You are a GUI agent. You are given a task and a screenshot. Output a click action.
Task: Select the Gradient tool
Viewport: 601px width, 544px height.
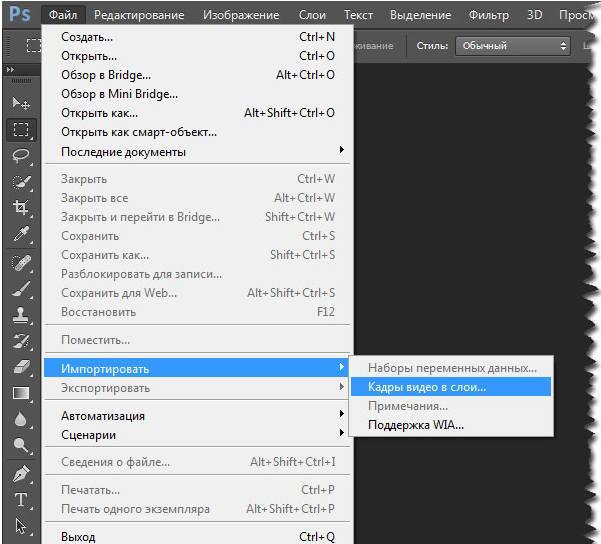coord(21,393)
